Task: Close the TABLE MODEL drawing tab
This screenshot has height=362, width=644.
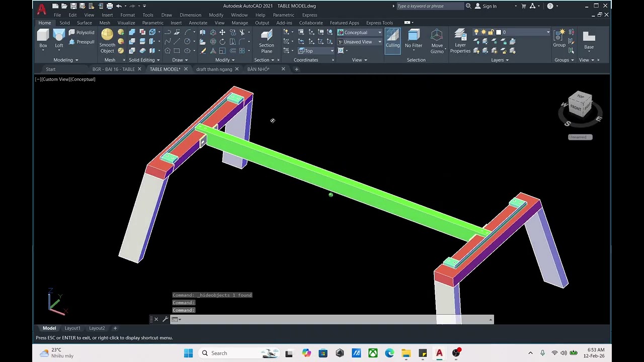Action: coord(186,69)
